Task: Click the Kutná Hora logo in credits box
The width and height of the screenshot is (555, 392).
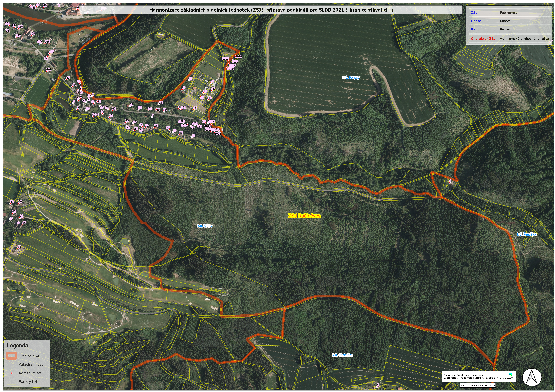Action: click(x=511, y=374)
